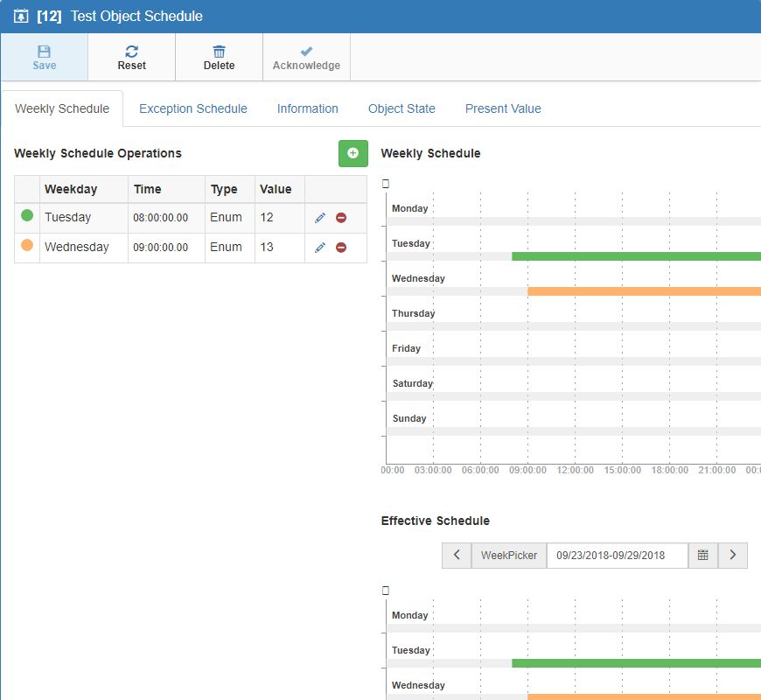The image size is (761, 700).
Task: Remove the Tuesday schedule entry
Action: click(x=341, y=218)
